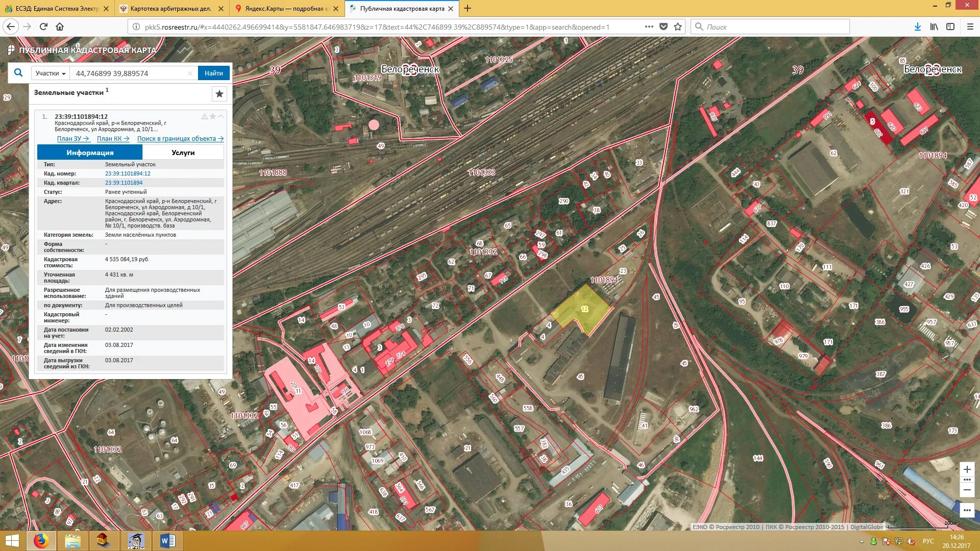Go back in browser history

point(11,27)
